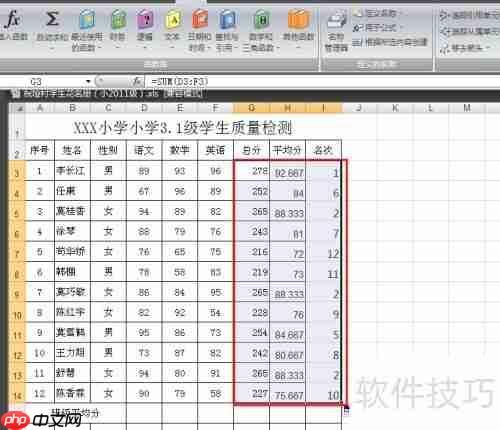500x430 pixels.
Task: Select the total score cell showing 278
Action: 252,171
